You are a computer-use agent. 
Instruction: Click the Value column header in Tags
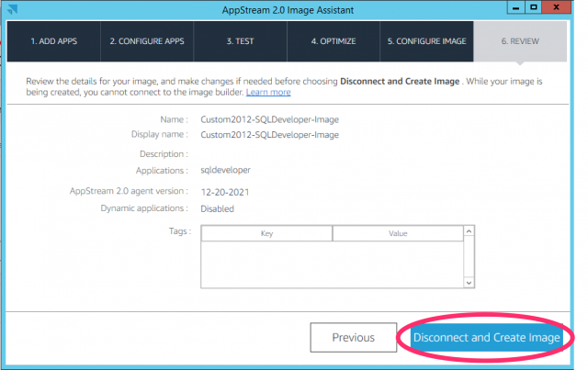click(397, 234)
